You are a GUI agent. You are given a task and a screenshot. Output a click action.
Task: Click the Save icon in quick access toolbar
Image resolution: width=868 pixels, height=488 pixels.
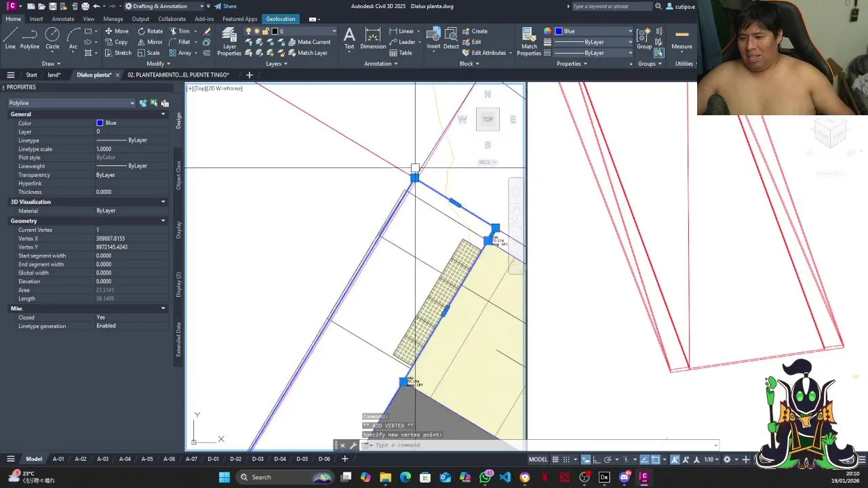pos(52,6)
